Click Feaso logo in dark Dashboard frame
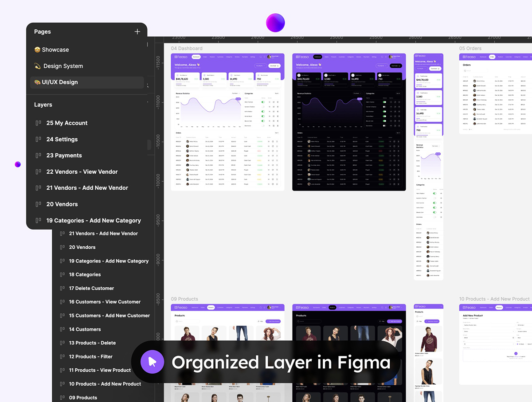532x402 pixels. pyautogui.click(x=302, y=57)
